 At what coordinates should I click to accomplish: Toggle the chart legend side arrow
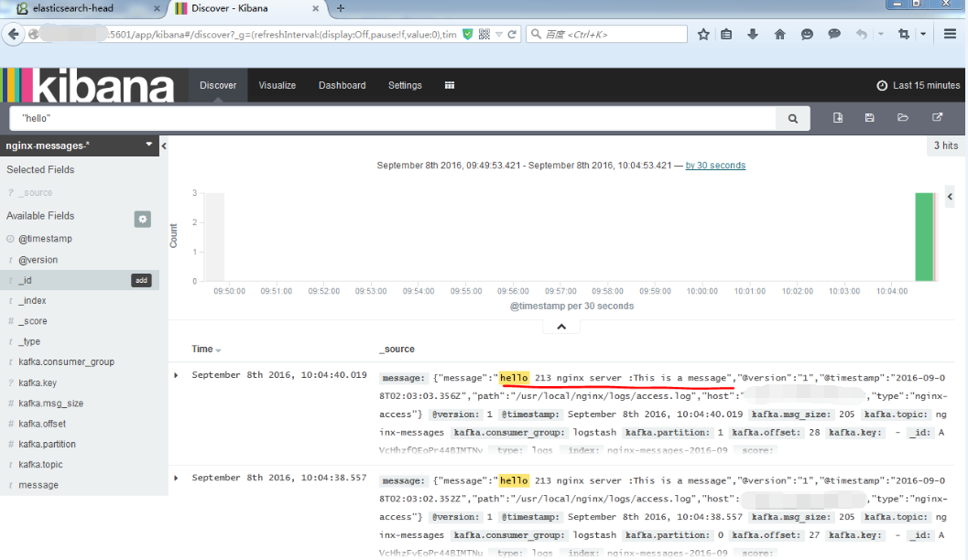point(950,197)
